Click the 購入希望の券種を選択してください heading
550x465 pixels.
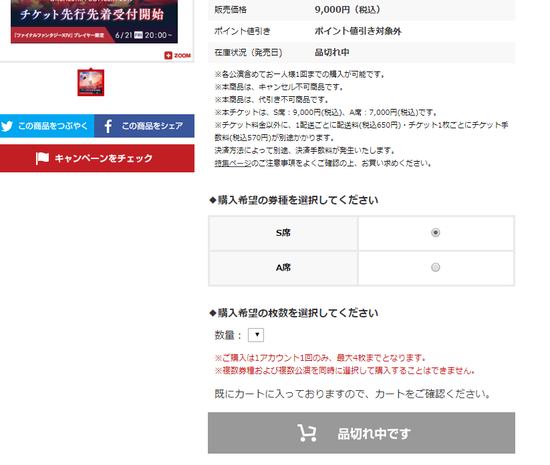point(294,200)
